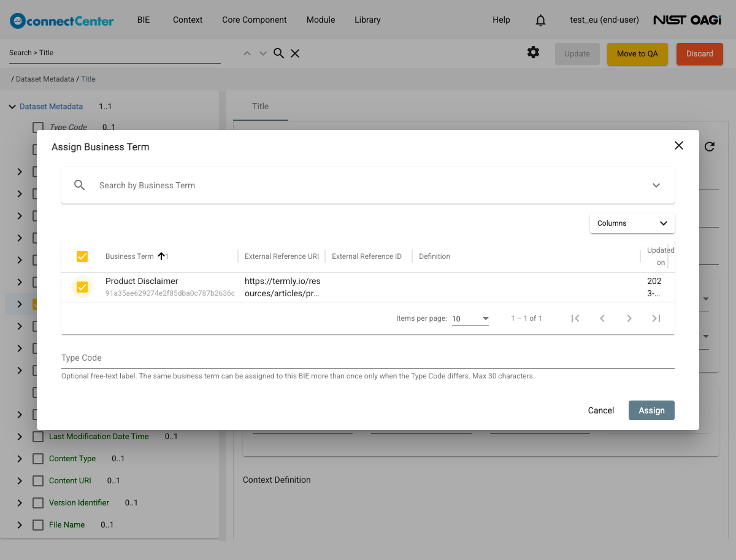The width and height of the screenshot is (736, 560).
Task: Click the Move to QA button
Action: 637,54
